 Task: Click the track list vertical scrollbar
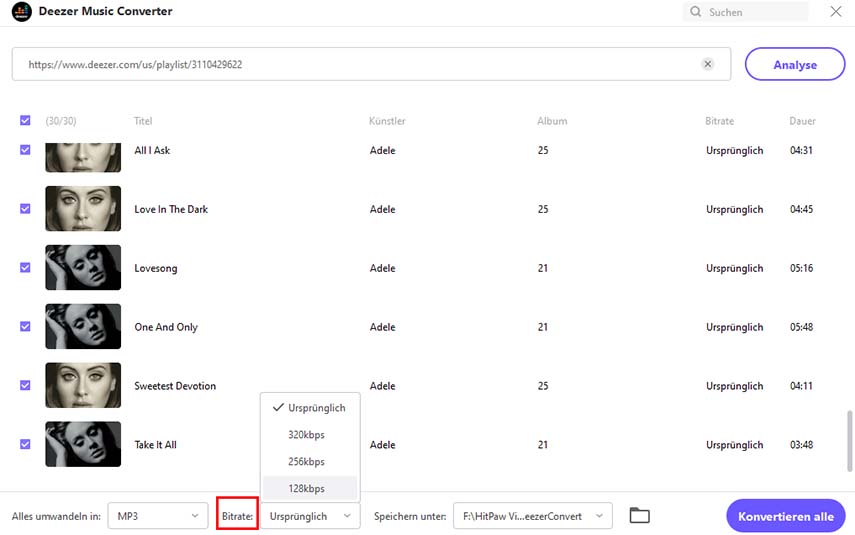850,441
